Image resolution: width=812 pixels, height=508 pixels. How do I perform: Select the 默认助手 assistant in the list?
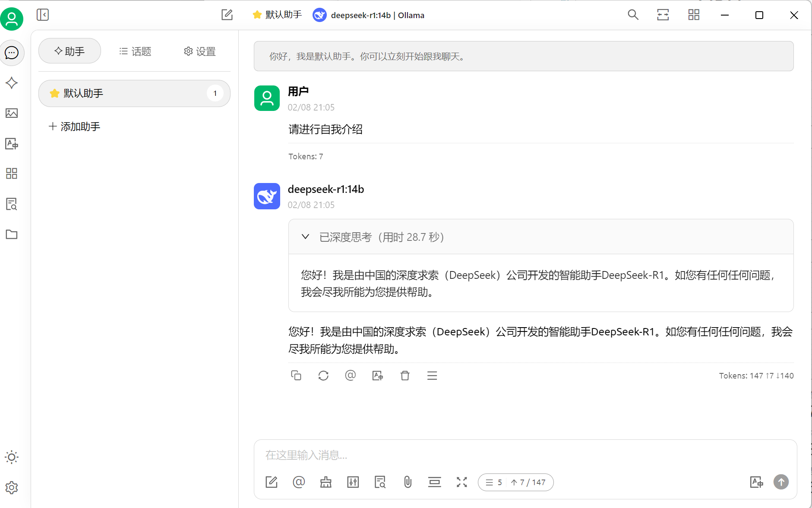click(x=134, y=93)
